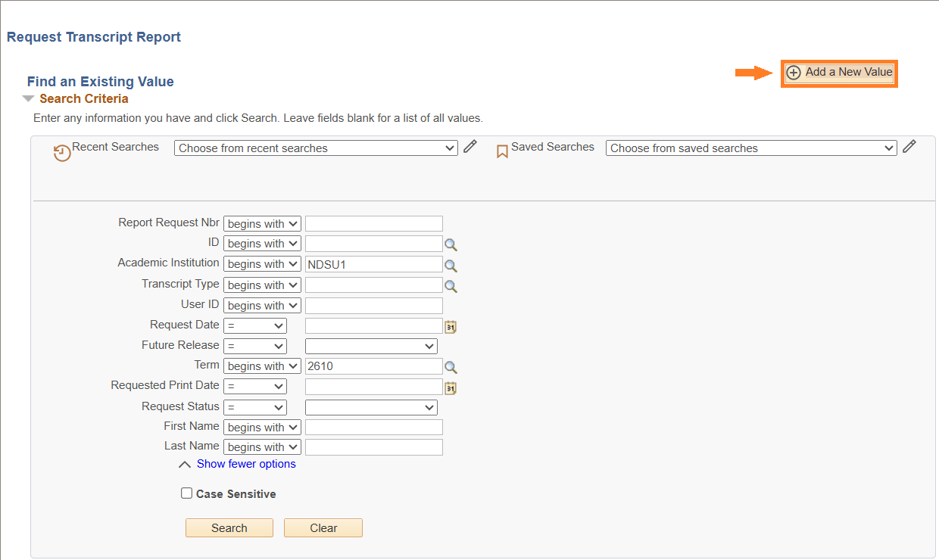Click the pencil icon beside recent searches

469,145
